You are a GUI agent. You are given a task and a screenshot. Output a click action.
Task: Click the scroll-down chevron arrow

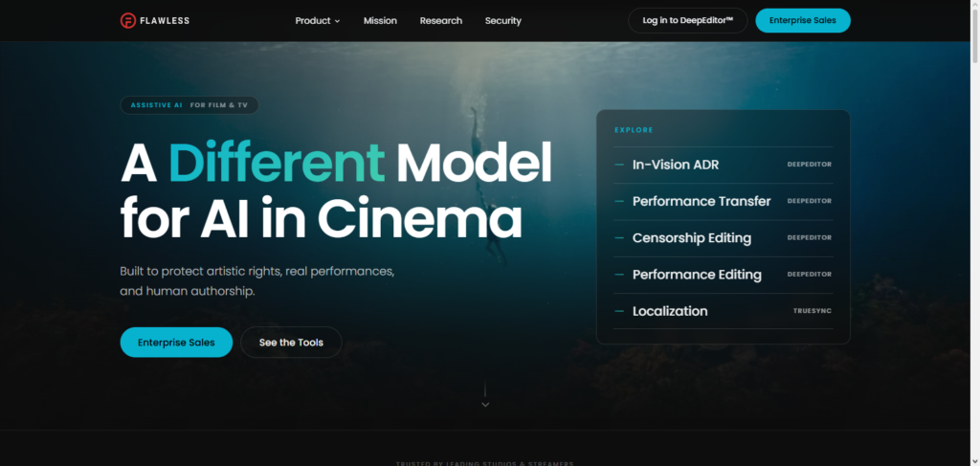pos(485,405)
